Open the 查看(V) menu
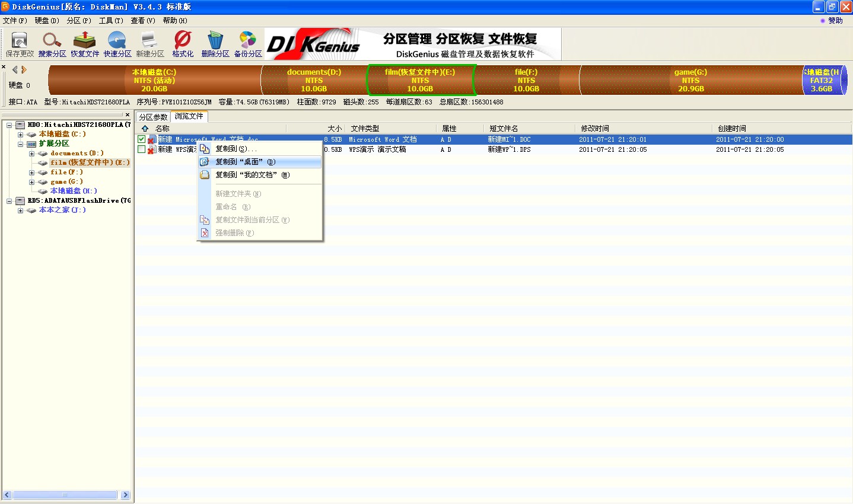 pyautogui.click(x=143, y=21)
